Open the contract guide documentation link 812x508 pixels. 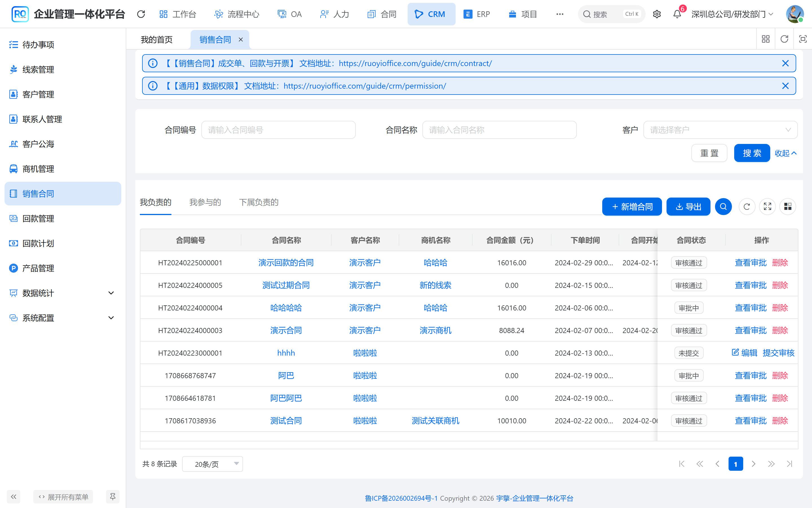point(415,63)
